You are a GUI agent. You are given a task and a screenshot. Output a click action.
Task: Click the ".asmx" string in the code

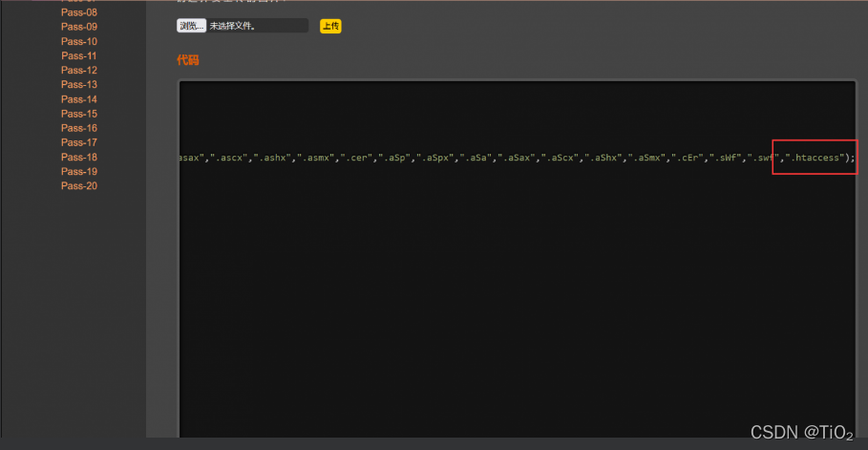315,158
